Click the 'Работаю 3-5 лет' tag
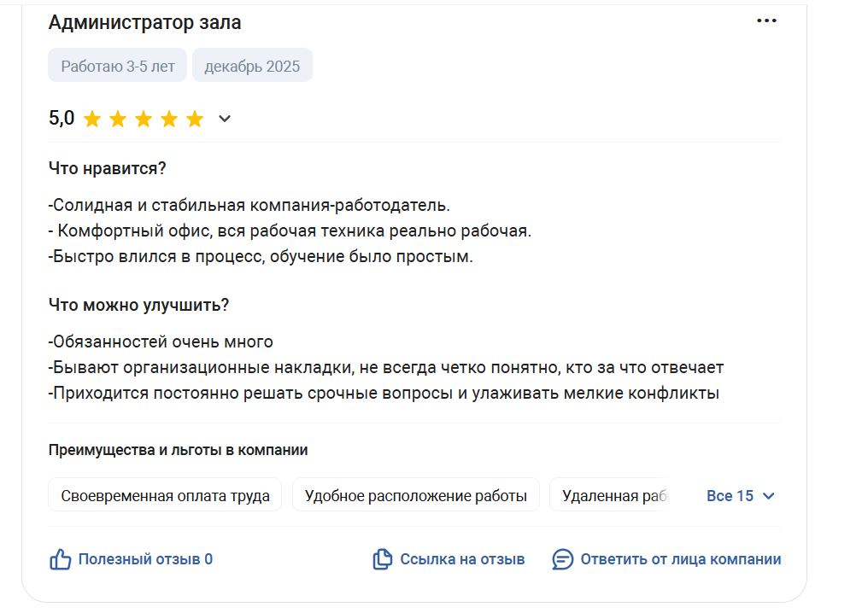 click(117, 66)
